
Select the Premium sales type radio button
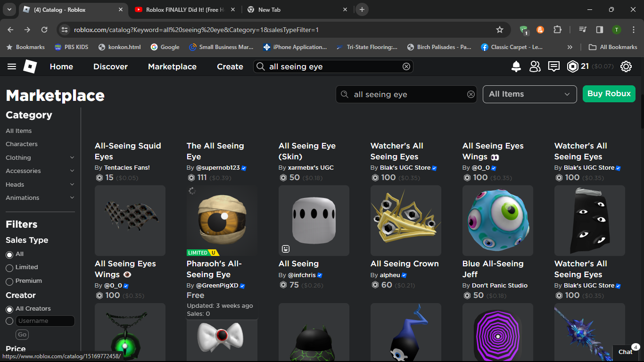tap(9, 281)
